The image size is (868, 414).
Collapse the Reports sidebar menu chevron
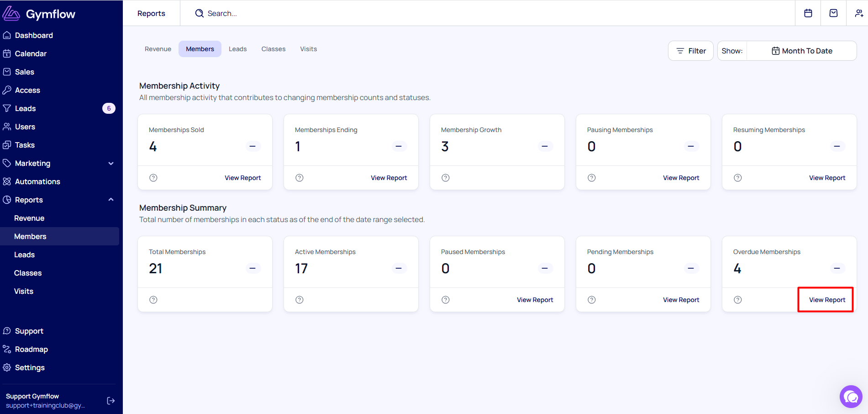(x=111, y=200)
